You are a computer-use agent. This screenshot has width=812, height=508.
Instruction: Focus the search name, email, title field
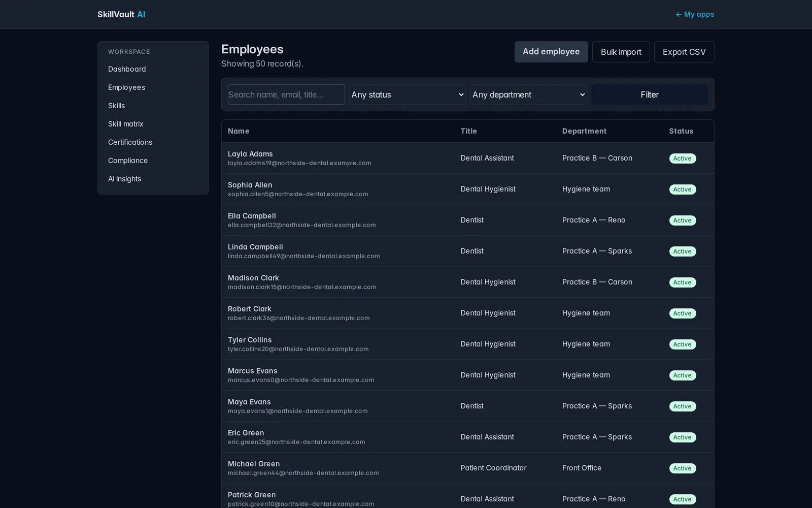286,94
